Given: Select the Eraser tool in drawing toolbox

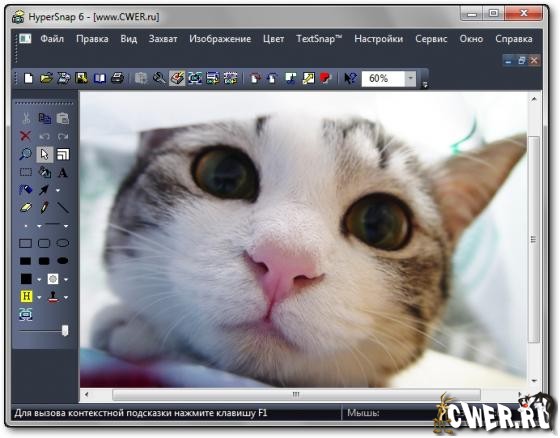Looking at the screenshot, I should click(x=26, y=208).
